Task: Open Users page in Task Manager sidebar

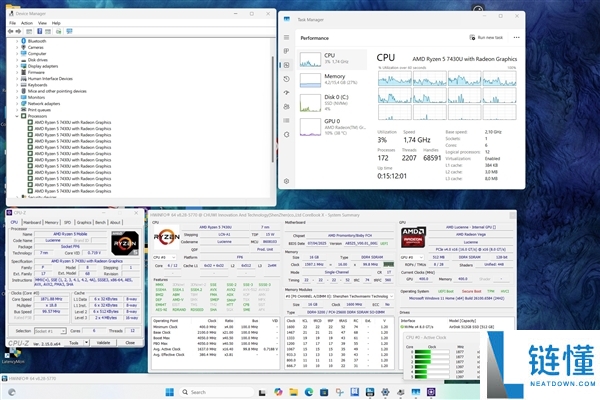Action: point(286,107)
